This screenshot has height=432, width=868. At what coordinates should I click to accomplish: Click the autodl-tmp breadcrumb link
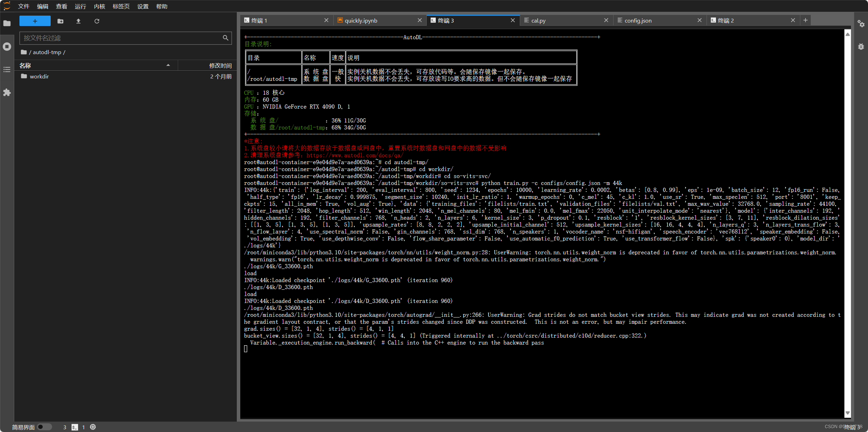(47, 52)
